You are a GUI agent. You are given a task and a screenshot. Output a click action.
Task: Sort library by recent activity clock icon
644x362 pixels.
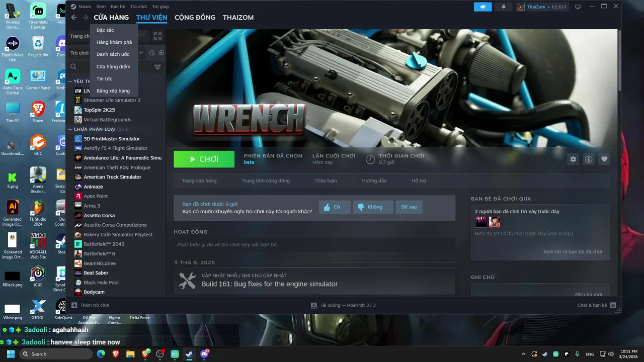(x=152, y=53)
